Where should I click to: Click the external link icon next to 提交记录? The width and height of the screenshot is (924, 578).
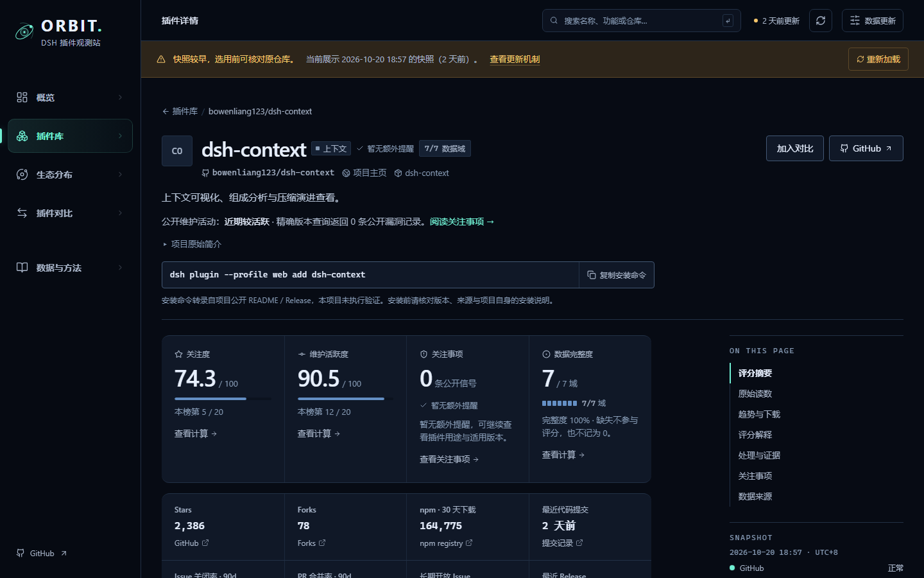(579, 543)
